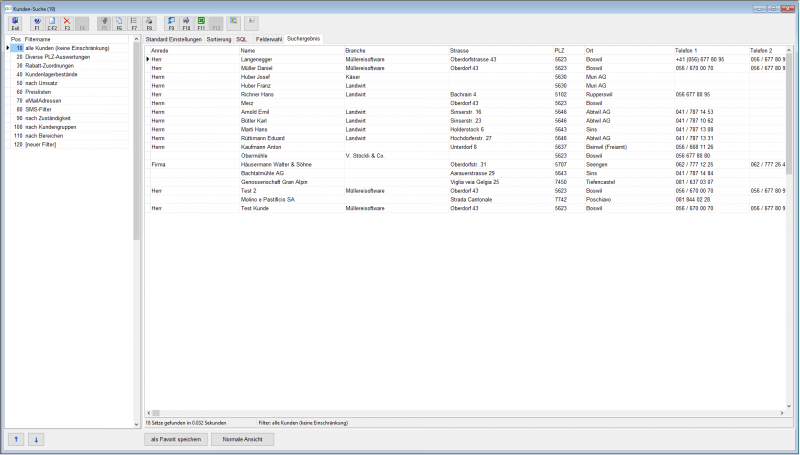Sort by the Branche column header

pos(396,50)
